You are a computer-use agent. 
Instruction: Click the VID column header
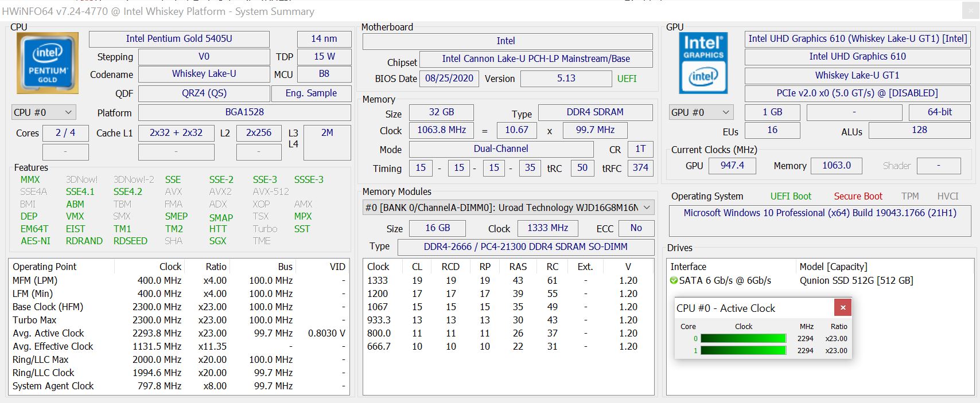337,267
